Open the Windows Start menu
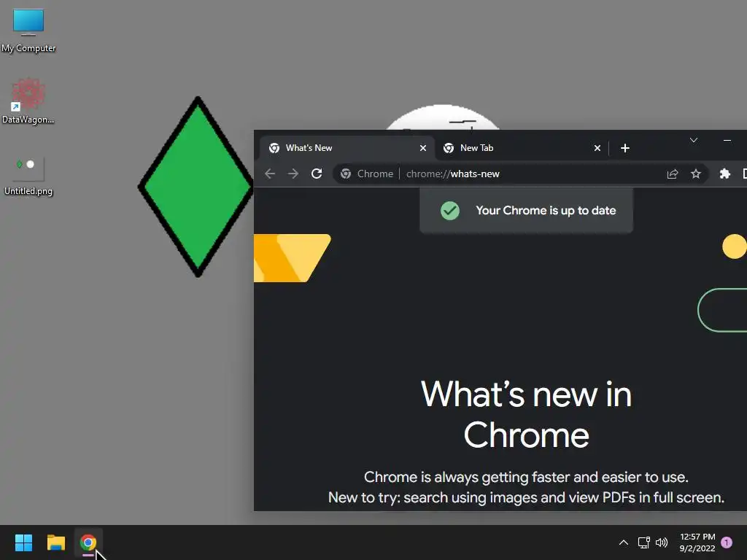Screen dimensions: 747x560 click(23, 542)
